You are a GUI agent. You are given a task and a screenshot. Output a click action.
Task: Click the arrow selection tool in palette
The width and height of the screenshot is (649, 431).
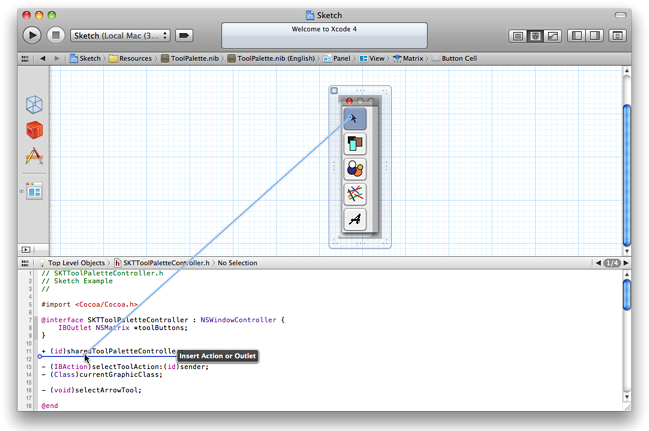pos(355,119)
